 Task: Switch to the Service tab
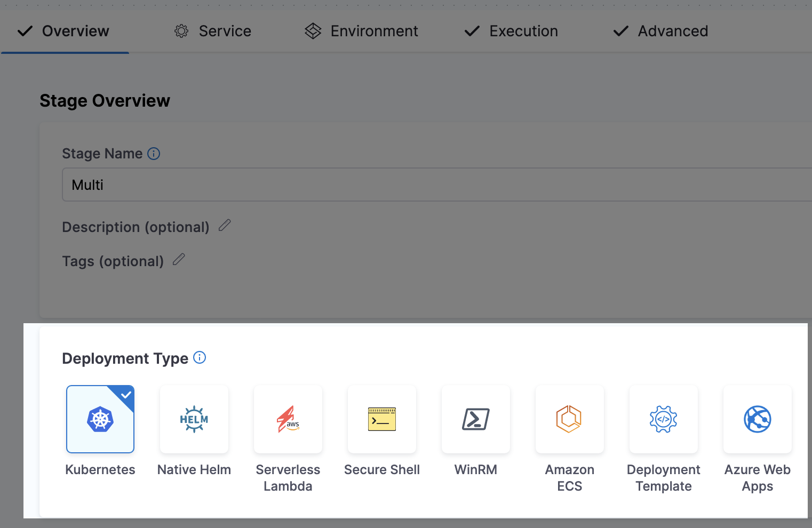click(213, 31)
